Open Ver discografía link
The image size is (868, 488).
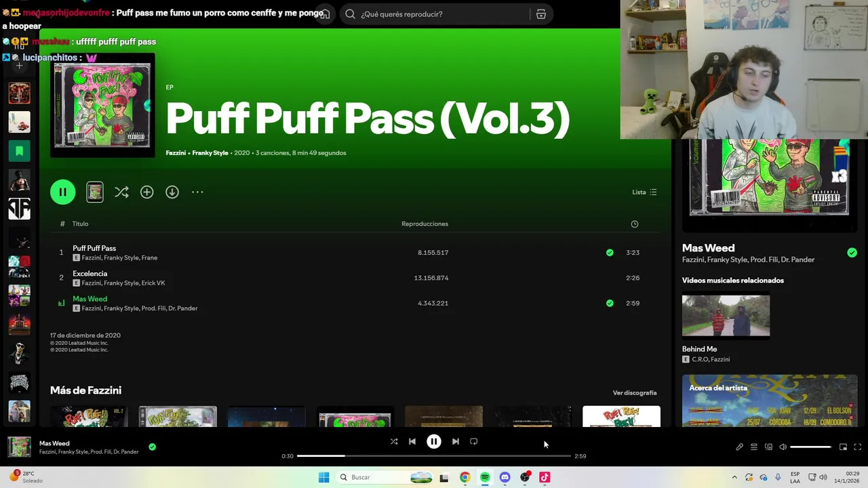[635, 393]
